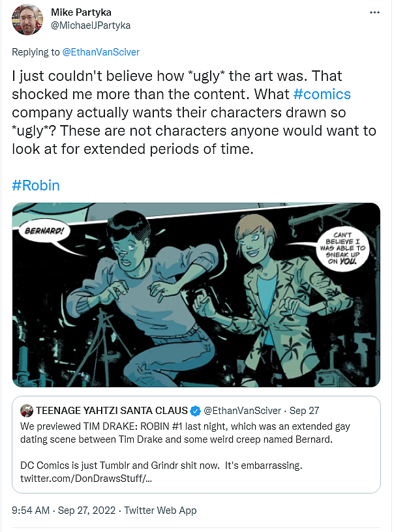Open the #Robin hashtag

(x=36, y=185)
